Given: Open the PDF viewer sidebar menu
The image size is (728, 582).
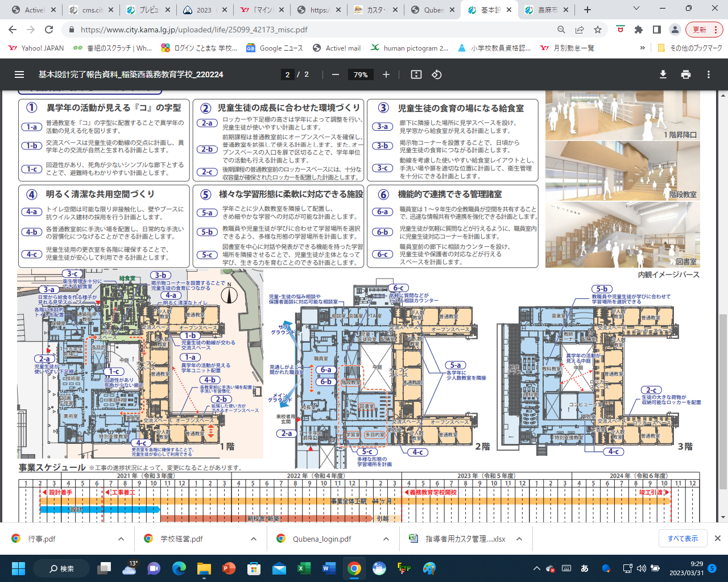Looking at the screenshot, I should [x=19, y=74].
